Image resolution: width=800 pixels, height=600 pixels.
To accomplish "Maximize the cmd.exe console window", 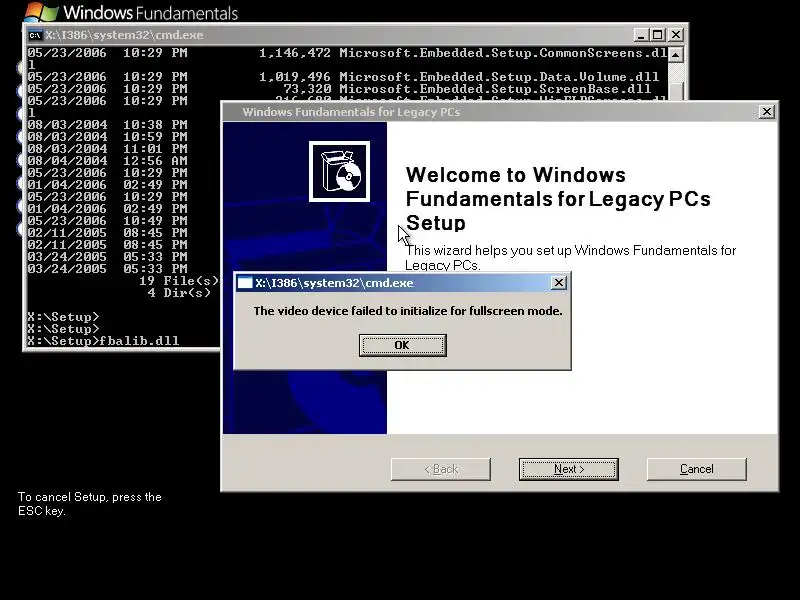I will pos(658,35).
